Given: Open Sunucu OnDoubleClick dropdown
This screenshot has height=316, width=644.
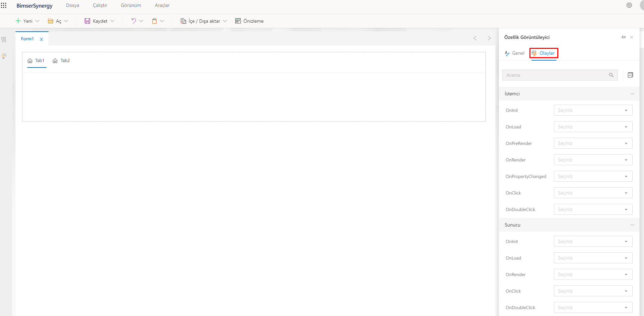Looking at the screenshot, I should click(x=593, y=307).
